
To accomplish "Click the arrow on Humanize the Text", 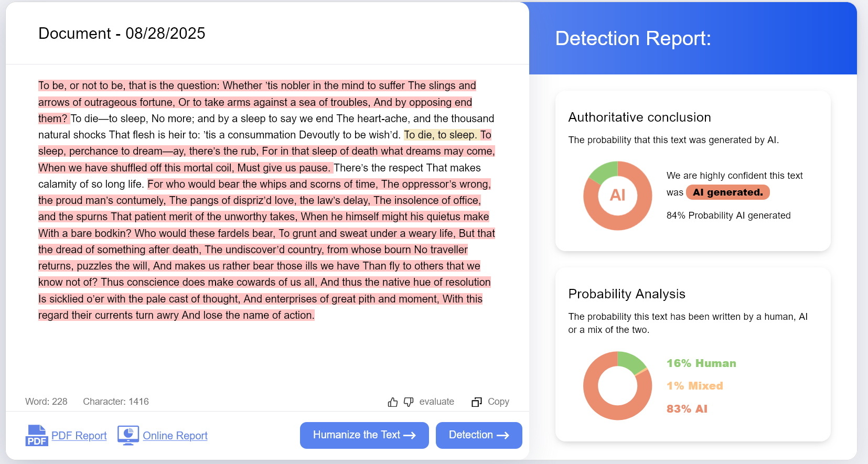I will (410, 435).
